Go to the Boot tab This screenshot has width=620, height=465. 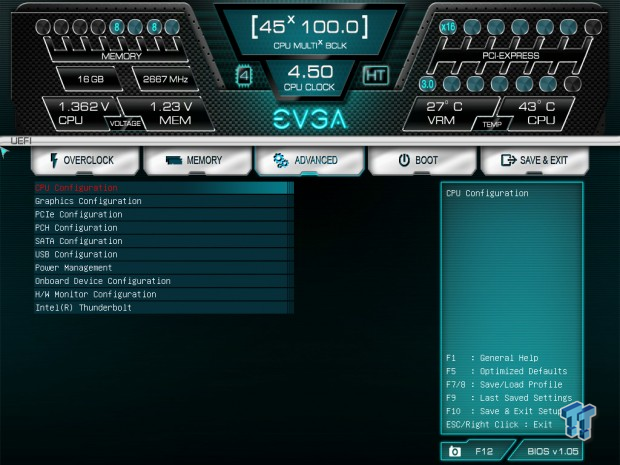pyautogui.click(x=422, y=161)
